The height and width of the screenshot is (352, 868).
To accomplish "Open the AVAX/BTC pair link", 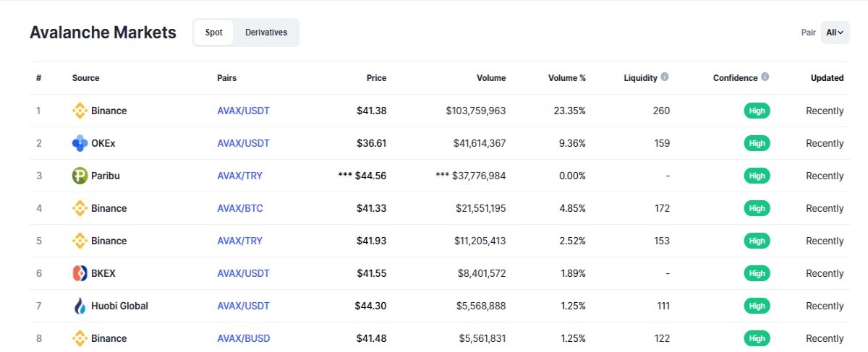I will 240,208.
